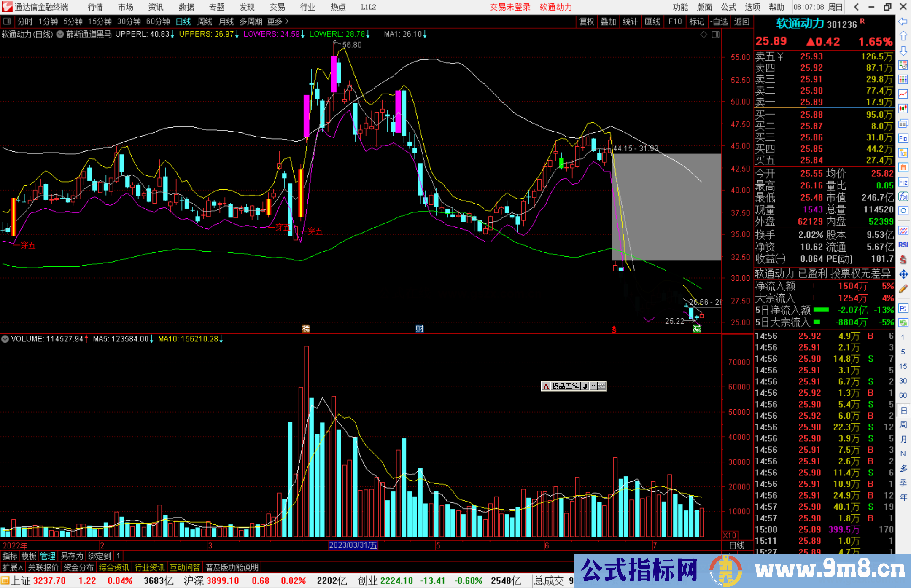Click the RSI indicator icon in right sidebar

point(903,245)
